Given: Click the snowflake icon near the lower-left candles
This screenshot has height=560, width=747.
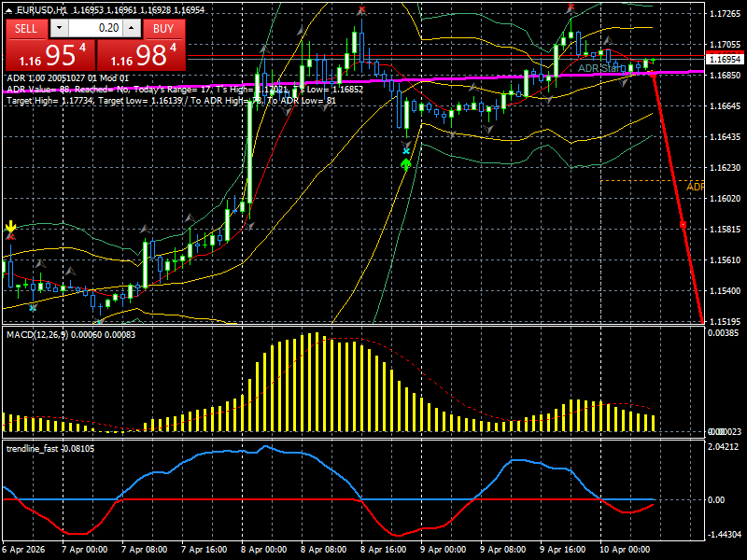Looking at the screenshot, I should (x=33, y=308).
